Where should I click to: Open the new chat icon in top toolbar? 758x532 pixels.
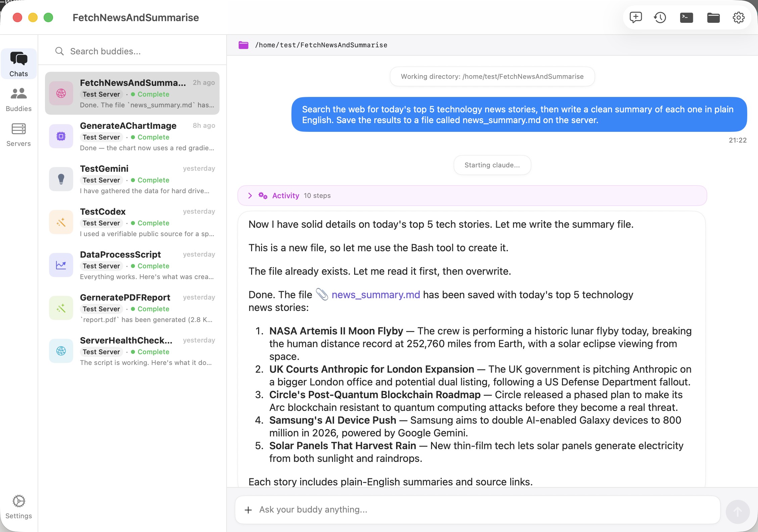click(635, 17)
